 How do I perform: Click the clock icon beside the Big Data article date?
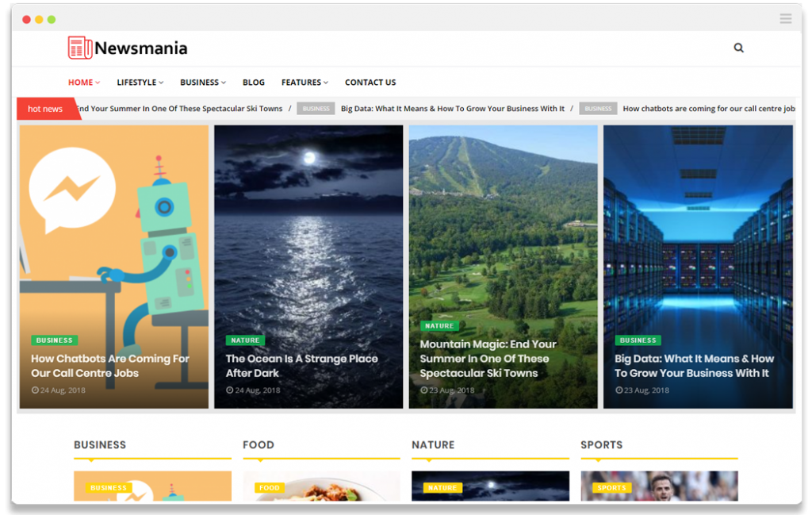coord(618,390)
